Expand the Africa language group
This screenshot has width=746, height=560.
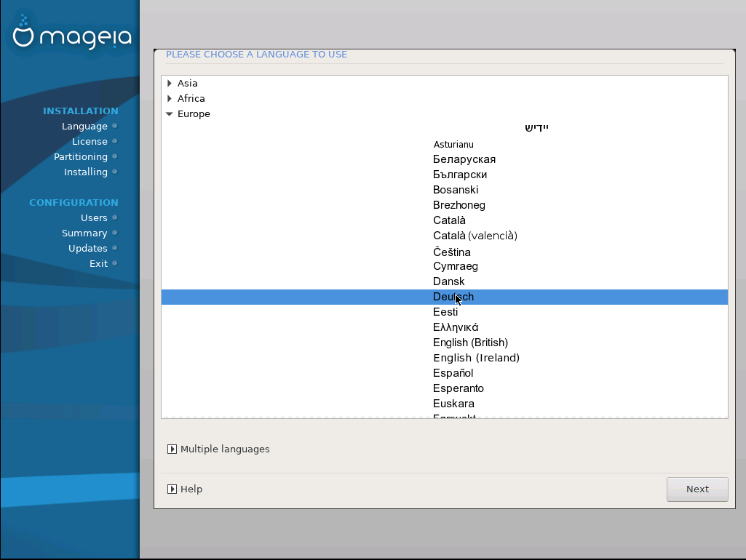pyautogui.click(x=170, y=99)
